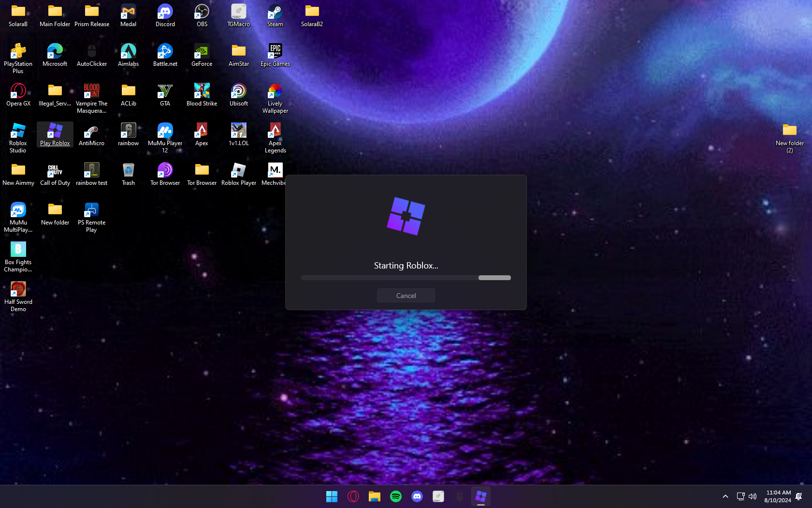Select the Epic Games shortcut

click(275, 55)
